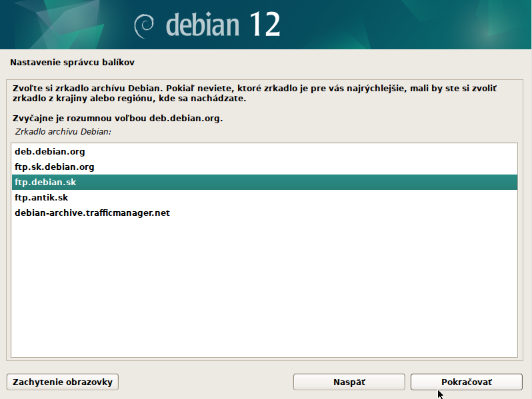Click the "12" version number in the banner
Image resolution: width=532 pixels, height=399 pixels.
click(x=264, y=25)
